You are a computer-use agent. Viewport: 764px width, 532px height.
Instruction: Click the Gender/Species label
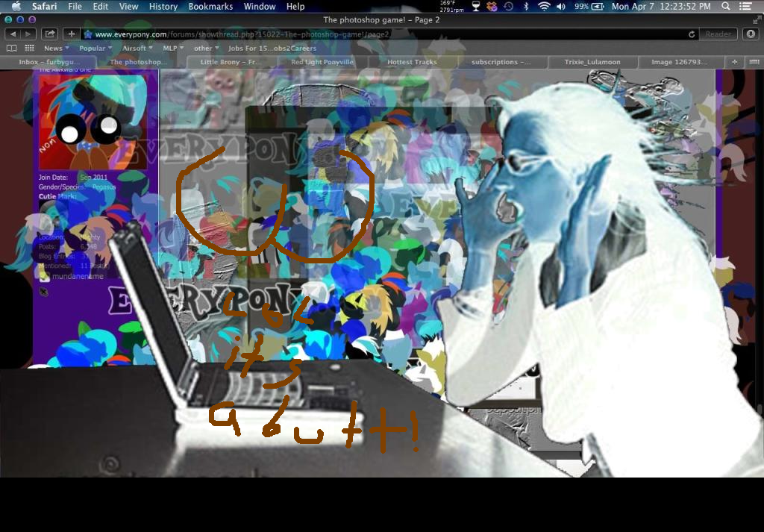(x=62, y=187)
